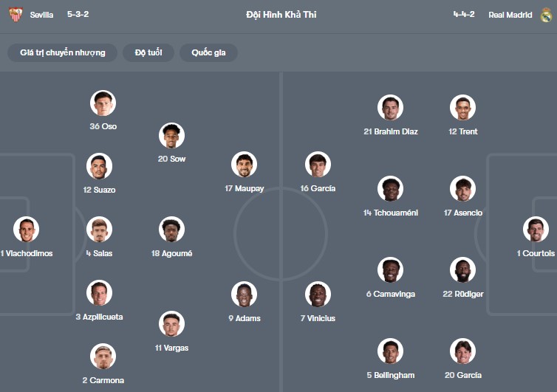
Task: Click 12 Trent player avatar
Action: [x=463, y=108]
